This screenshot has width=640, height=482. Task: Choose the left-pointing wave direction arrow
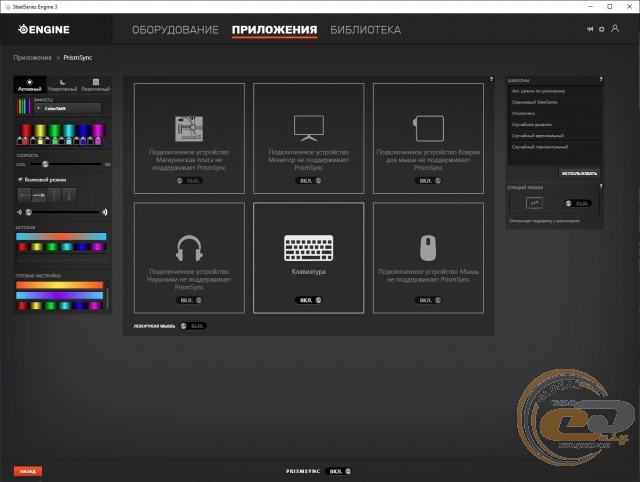click(24, 195)
